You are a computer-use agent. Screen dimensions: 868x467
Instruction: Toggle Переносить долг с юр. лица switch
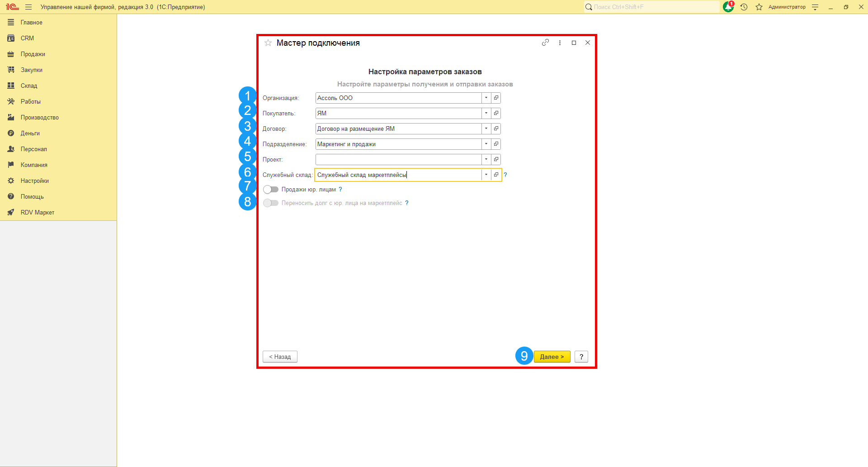271,203
